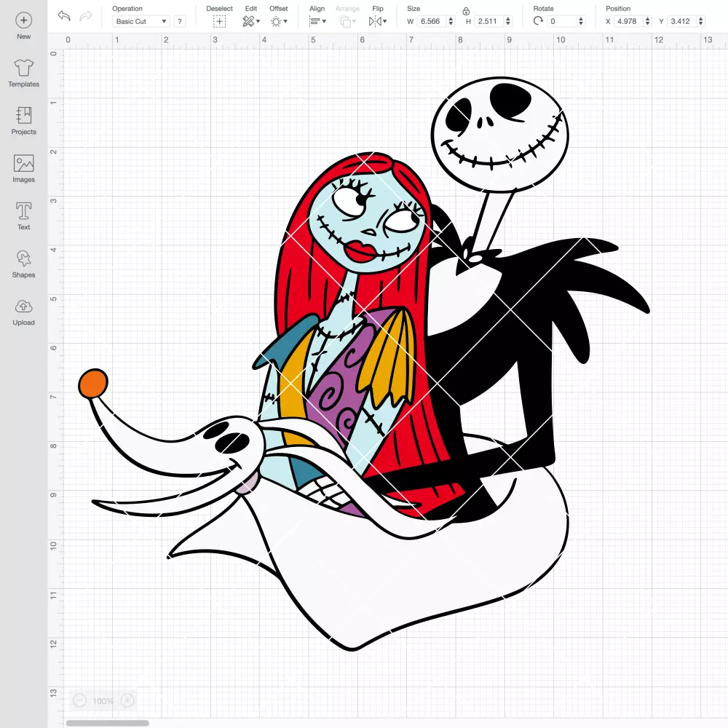
Task: Open the Operation Basic Cut dropdown
Action: [x=141, y=21]
